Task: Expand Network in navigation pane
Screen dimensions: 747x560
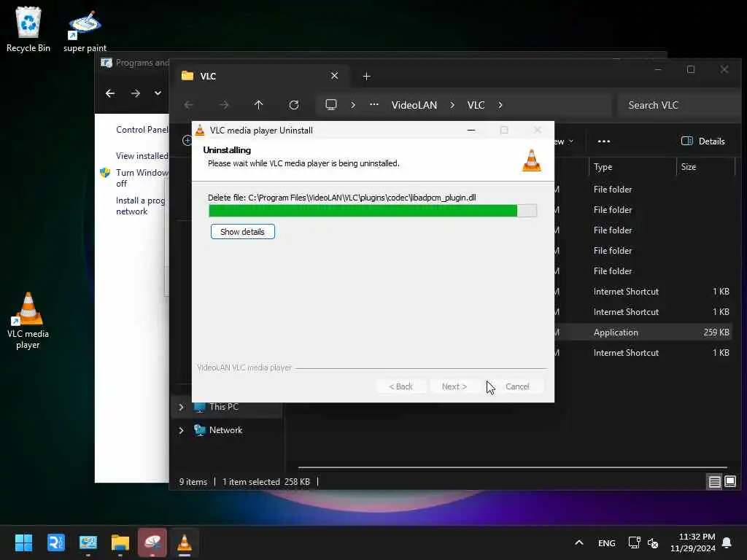Action: 181,430
